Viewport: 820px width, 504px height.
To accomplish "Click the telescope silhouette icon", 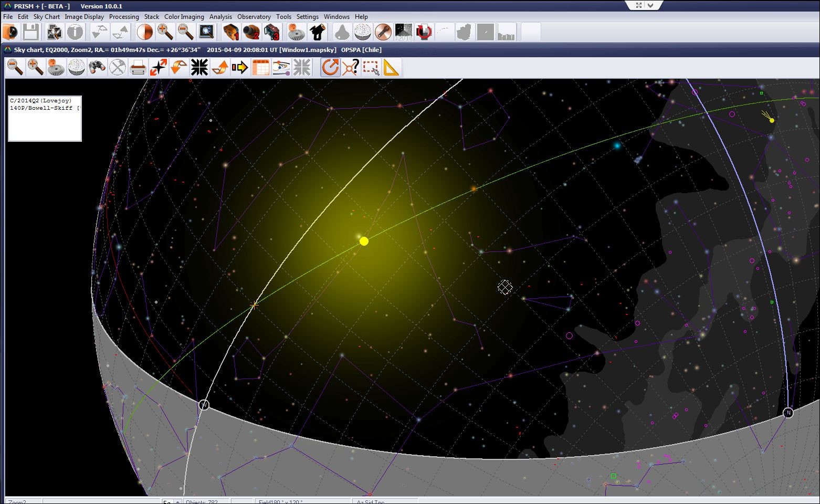I will click(317, 33).
